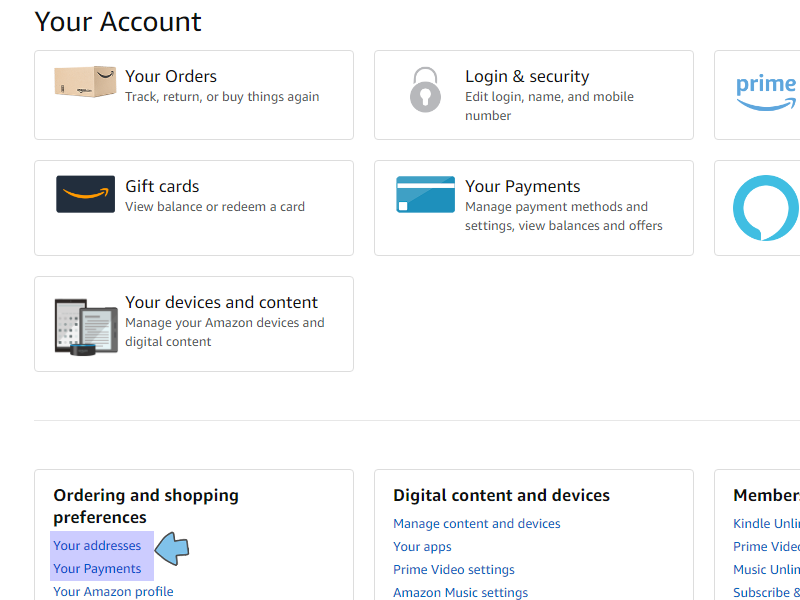Click the Kindle and Echo devices icon

coord(85,325)
